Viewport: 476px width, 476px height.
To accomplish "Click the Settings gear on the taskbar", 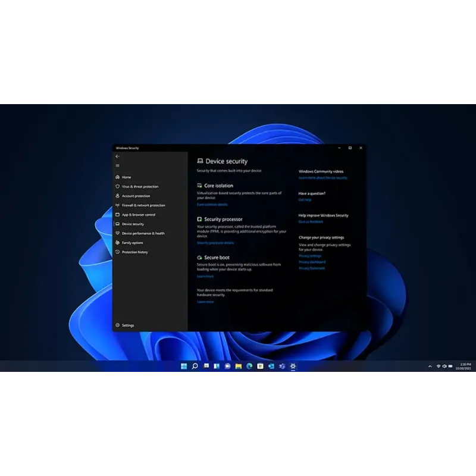I will 293,366.
